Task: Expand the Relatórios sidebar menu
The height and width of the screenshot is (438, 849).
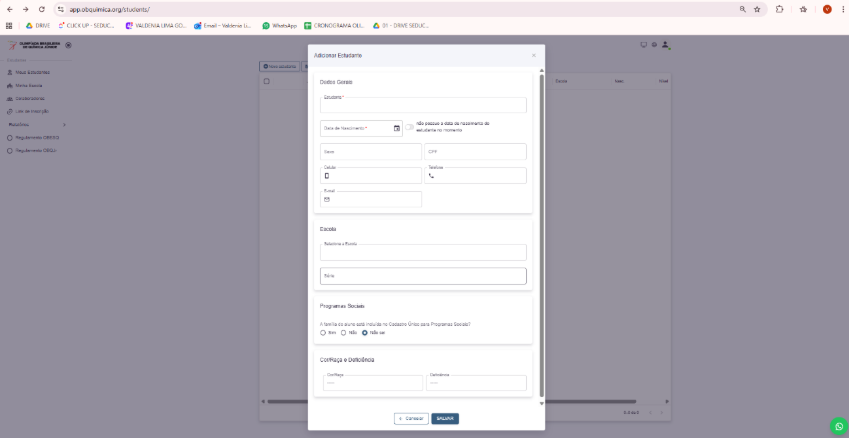Action: click(30, 124)
